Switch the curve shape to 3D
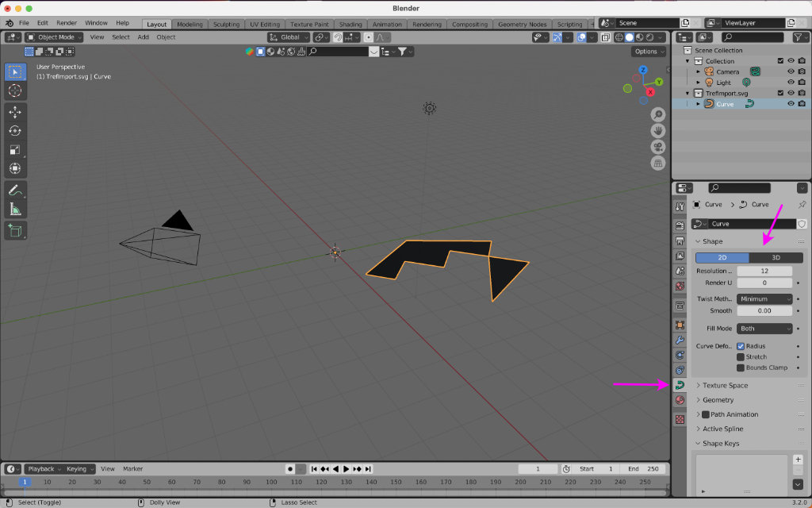Viewport: 812px width, 508px height. tap(776, 258)
